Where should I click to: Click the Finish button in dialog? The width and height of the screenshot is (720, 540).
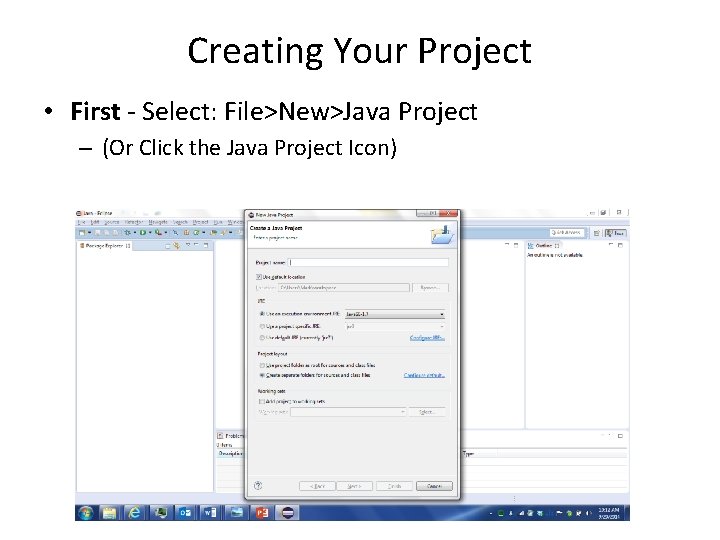pos(394,486)
